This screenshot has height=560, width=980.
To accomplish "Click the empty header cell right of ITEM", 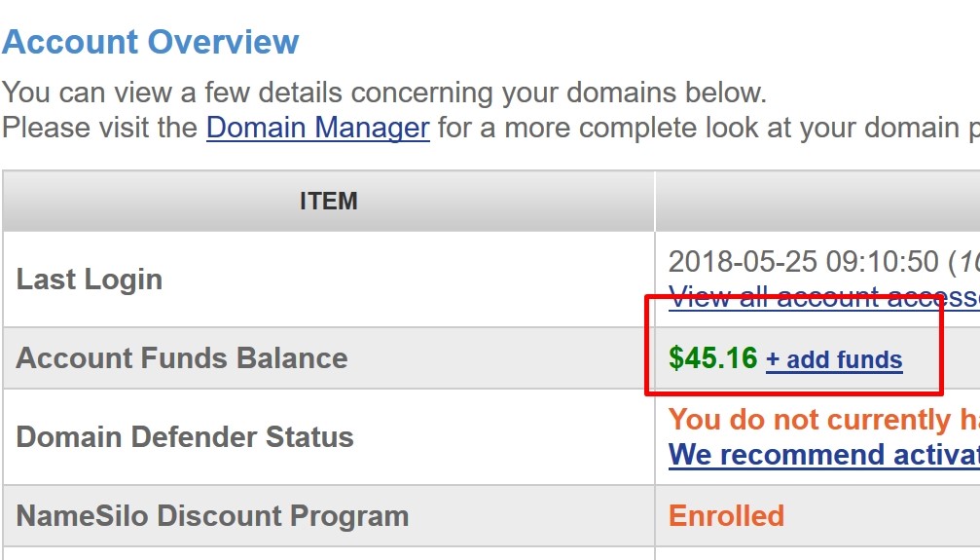I will (x=817, y=202).
